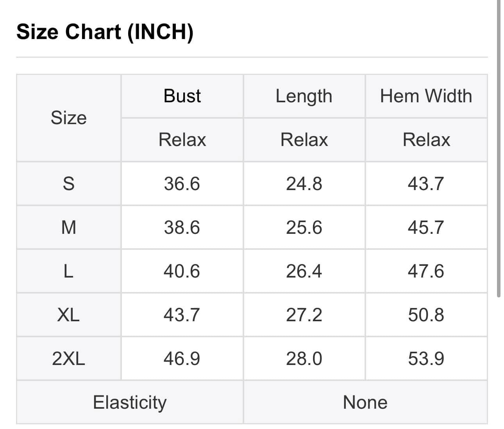The width and height of the screenshot is (504, 429).
Task: Click the 25.6 length value for M
Action: 304,227
